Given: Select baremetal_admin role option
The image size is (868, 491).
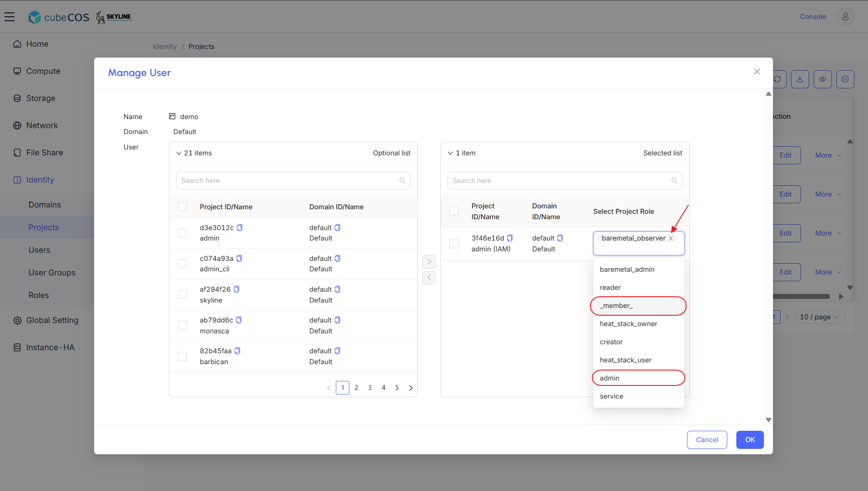Looking at the screenshot, I should tap(638, 270).
